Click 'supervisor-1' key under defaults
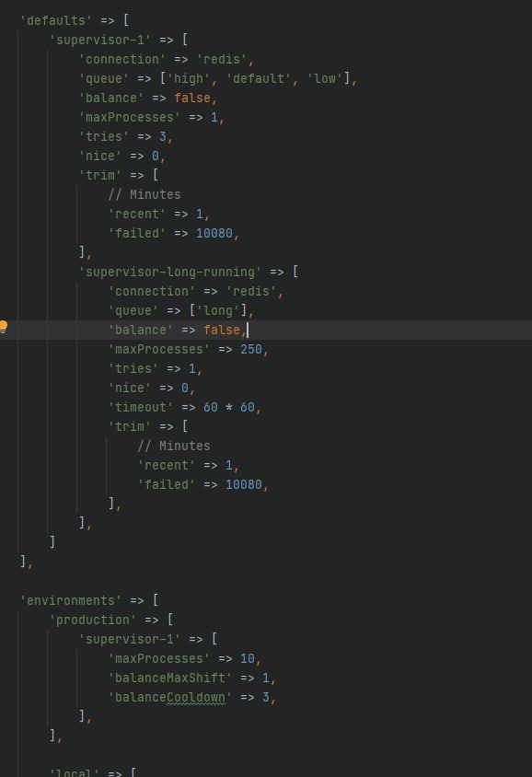Viewport: 532px width, 777px height. click(x=100, y=40)
